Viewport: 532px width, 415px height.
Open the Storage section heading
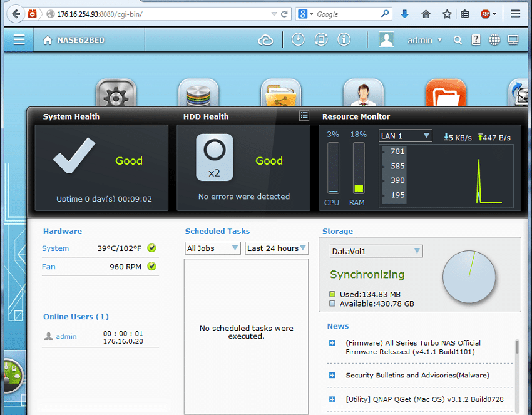point(337,232)
